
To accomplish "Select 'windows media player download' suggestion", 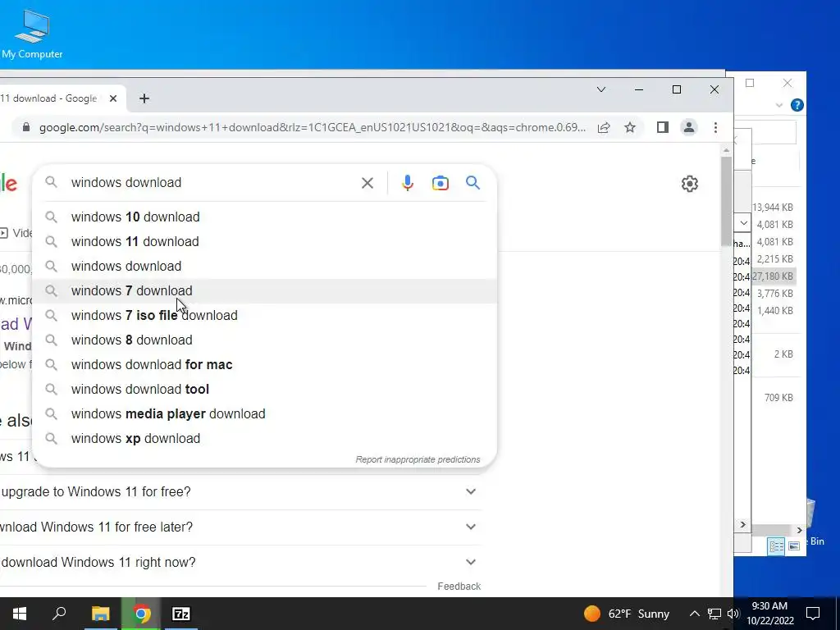I will (x=265, y=414).
